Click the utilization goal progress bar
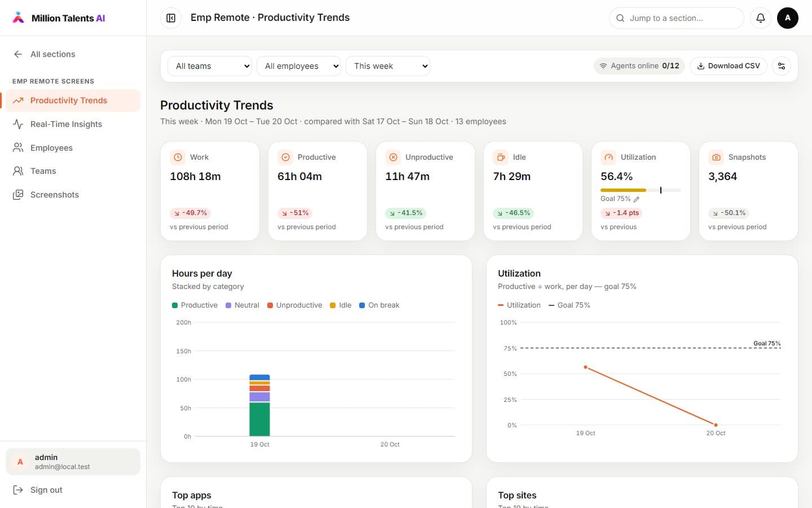Viewport: 812px width, 508px height. [641, 190]
